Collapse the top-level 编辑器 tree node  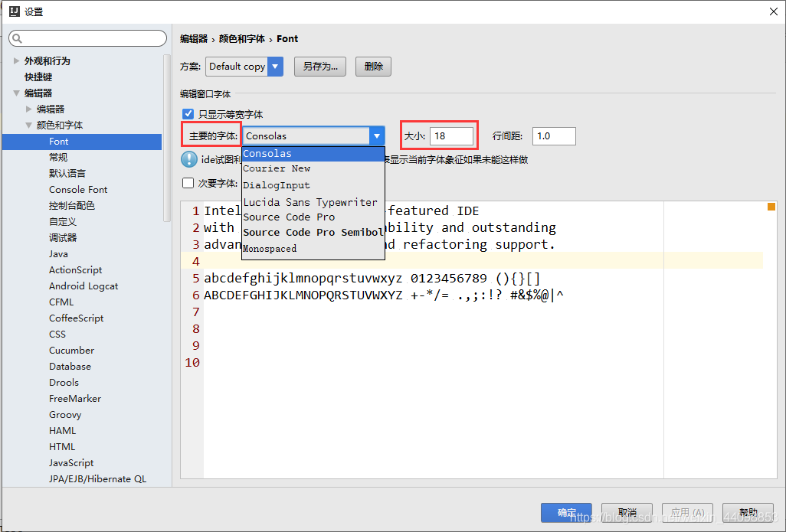click(16, 93)
